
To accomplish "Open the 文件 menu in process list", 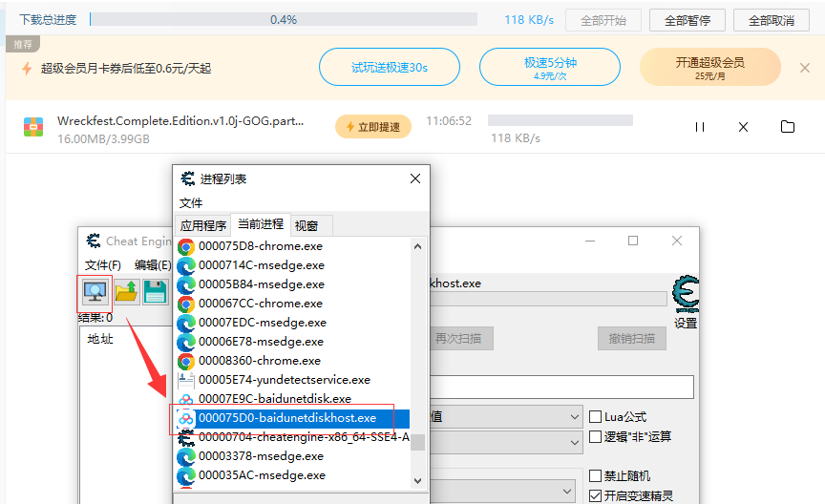I will click(x=190, y=203).
